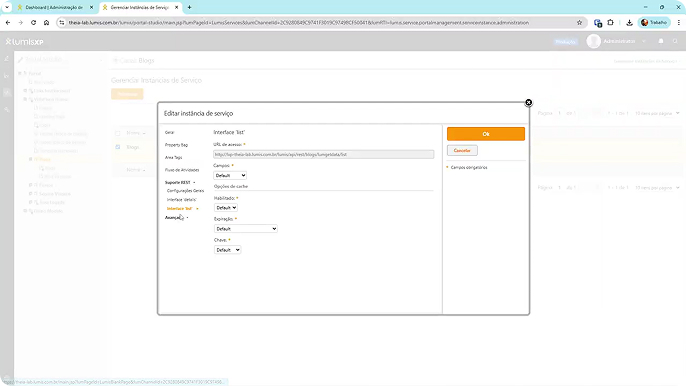The width and height of the screenshot is (686, 386).
Task: Open the browser downloads icon
Action: tap(629, 22)
